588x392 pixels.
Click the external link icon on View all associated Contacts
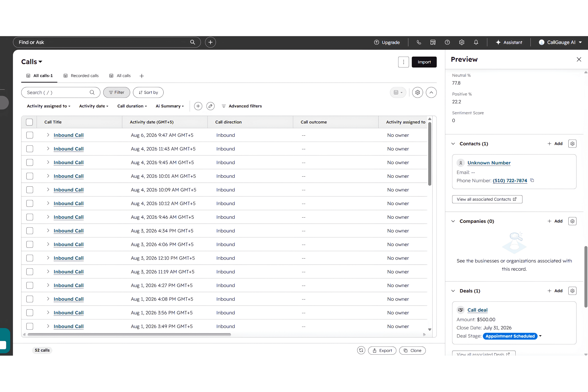[x=515, y=199]
